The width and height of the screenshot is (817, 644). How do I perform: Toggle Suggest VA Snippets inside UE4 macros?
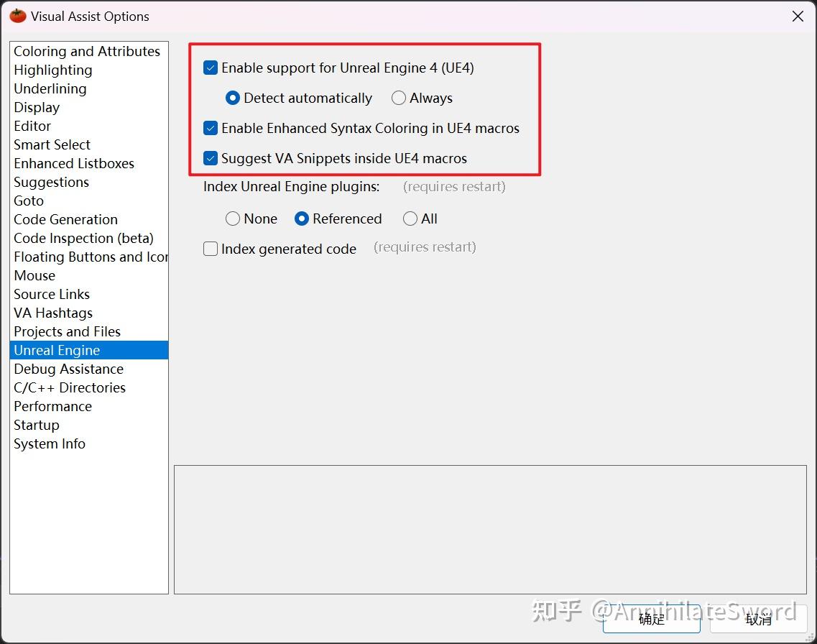click(x=211, y=158)
